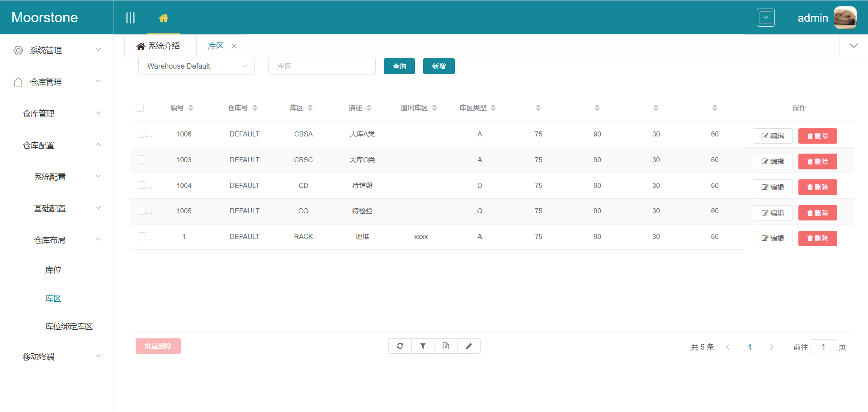Image resolution: width=868 pixels, height=412 pixels.
Task: Click the pencil edit icon in bottom toolbar
Action: click(469, 346)
